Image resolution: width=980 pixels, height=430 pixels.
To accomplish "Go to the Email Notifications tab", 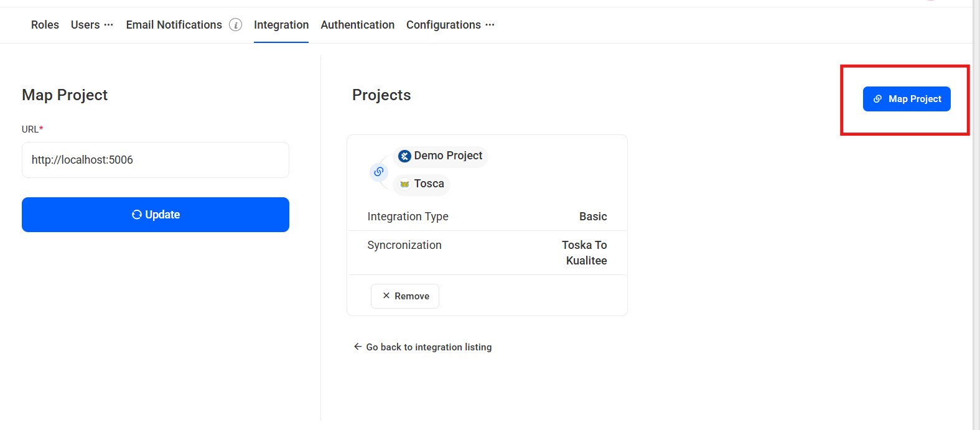I will click(x=174, y=25).
